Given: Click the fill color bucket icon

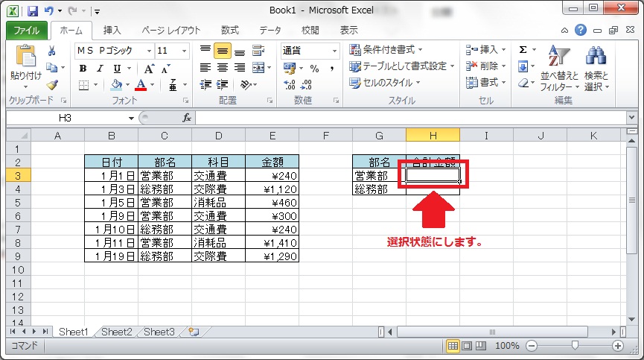Looking at the screenshot, I should pyautogui.click(x=117, y=85).
